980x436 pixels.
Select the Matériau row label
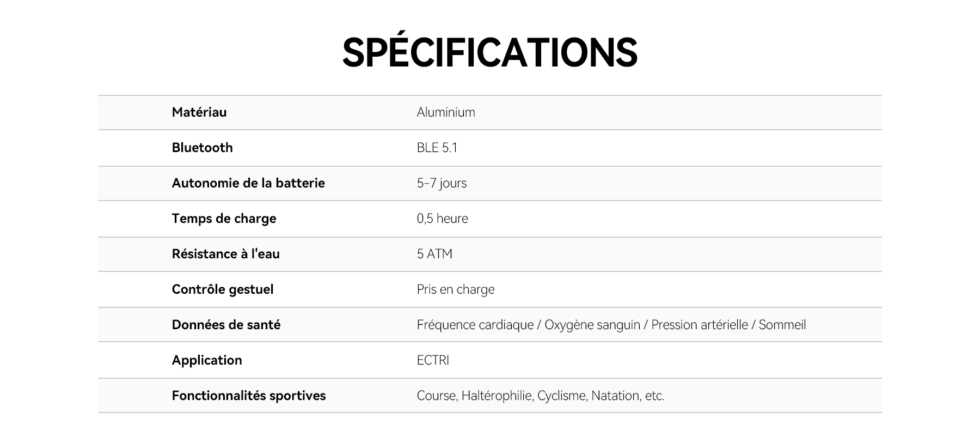pyautogui.click(x=199, y=112)
